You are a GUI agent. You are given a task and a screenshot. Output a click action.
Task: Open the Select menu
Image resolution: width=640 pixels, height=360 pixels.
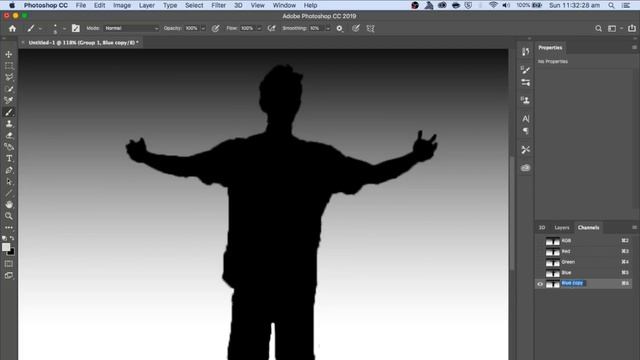(194, 5)
